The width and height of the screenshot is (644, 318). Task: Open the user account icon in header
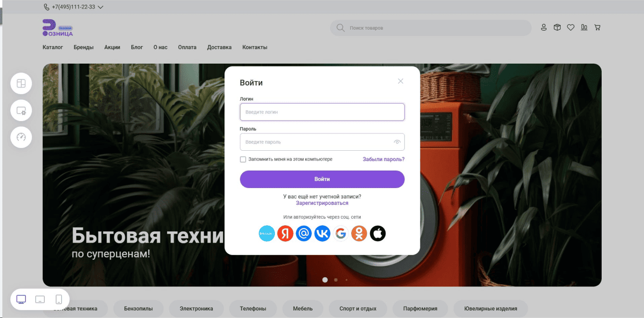click(544, 27)
